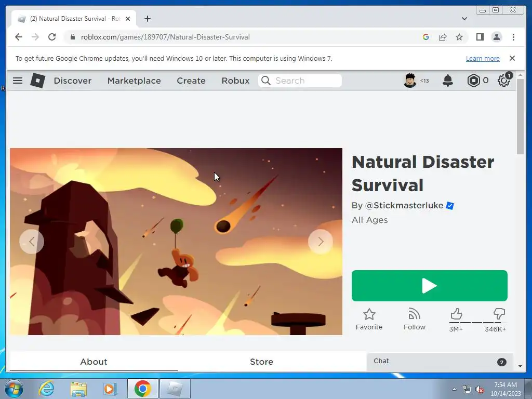The width and height of the screenshot is (532, 399).
Task: Open a new Chrome tab
Action: (x=147, y=19)
